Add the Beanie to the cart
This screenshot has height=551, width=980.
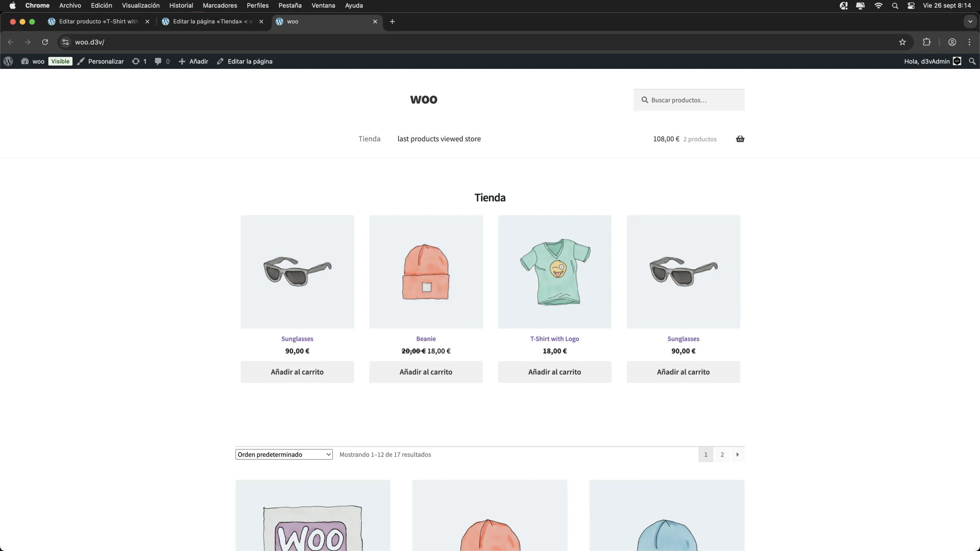[426, 372]
